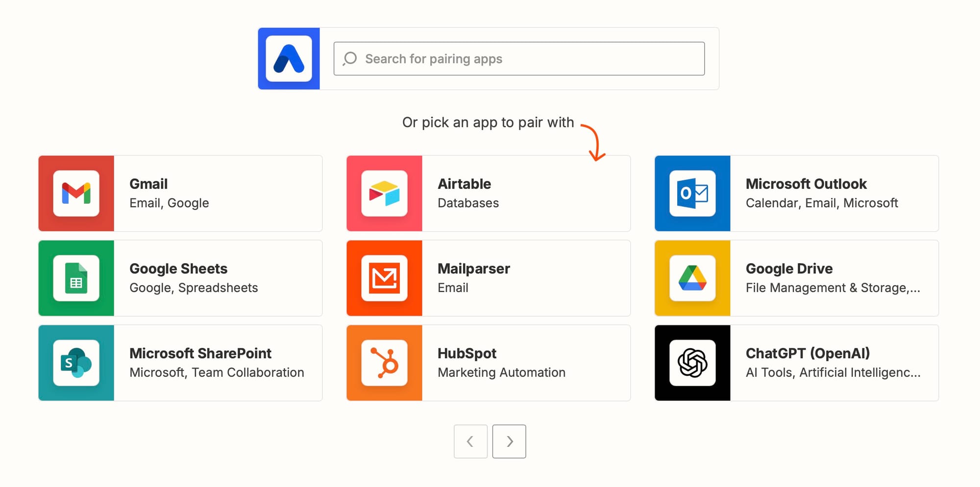Click the Microsoft Outlook icon
Viewport: 980px width, 487px height.
(692, 194)
